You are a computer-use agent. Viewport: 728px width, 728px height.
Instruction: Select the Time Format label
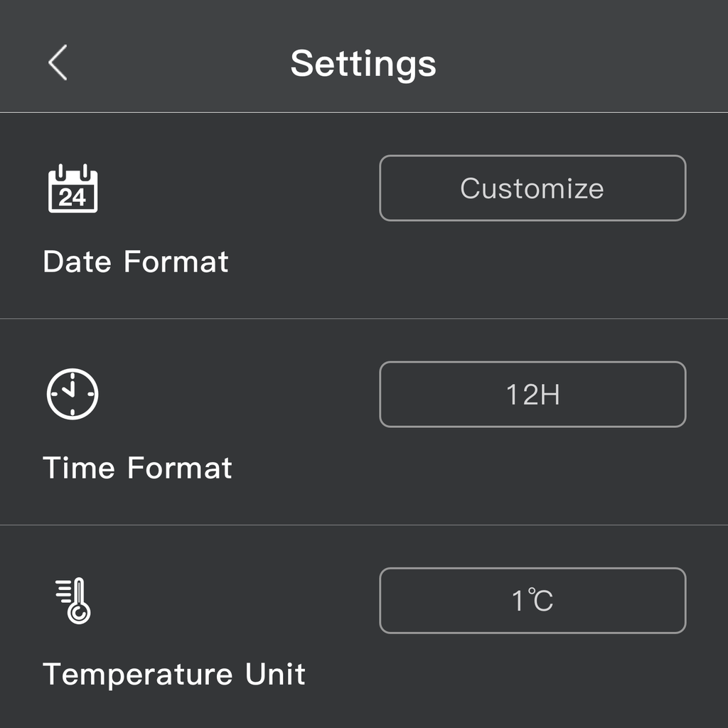tap(138, 468)
